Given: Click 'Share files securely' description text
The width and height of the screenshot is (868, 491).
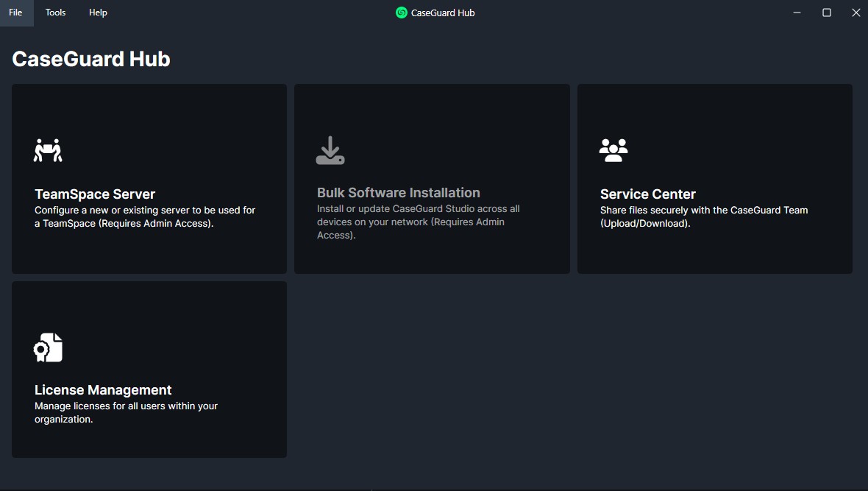Looking at the screenshot, I should tap(704, 216).
